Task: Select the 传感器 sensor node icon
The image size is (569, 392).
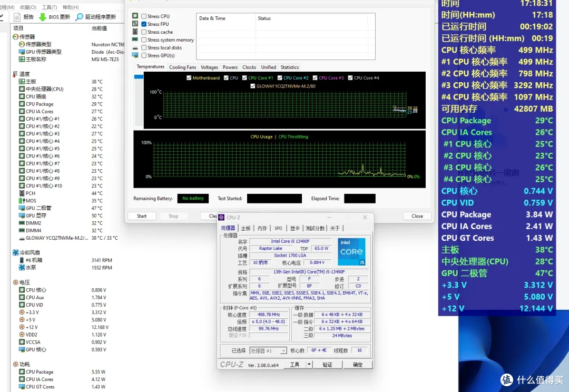Action: pyautogui.click(x=15, y=37)
